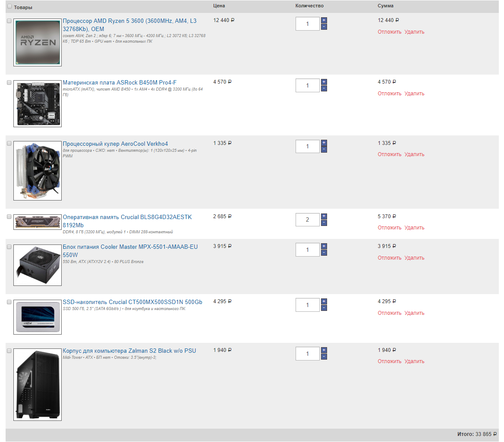
Task: Click quantity field showing 2 for Crucial memory
Action: (308, 220)
